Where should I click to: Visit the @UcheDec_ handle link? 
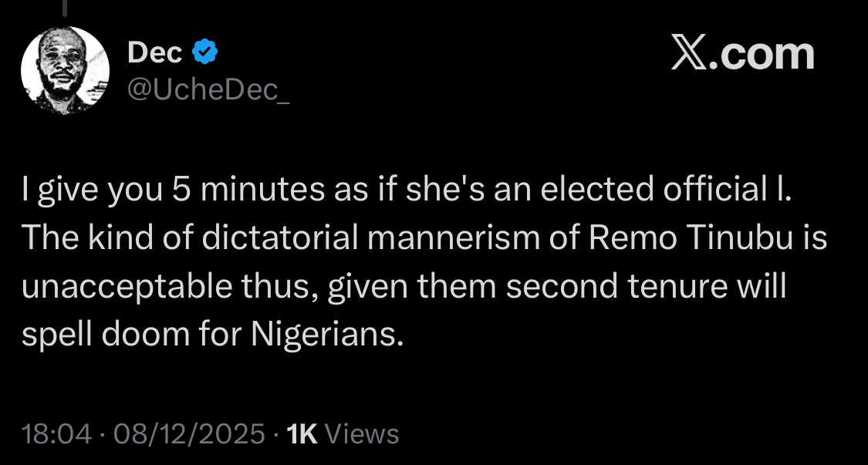coord(208,90)
